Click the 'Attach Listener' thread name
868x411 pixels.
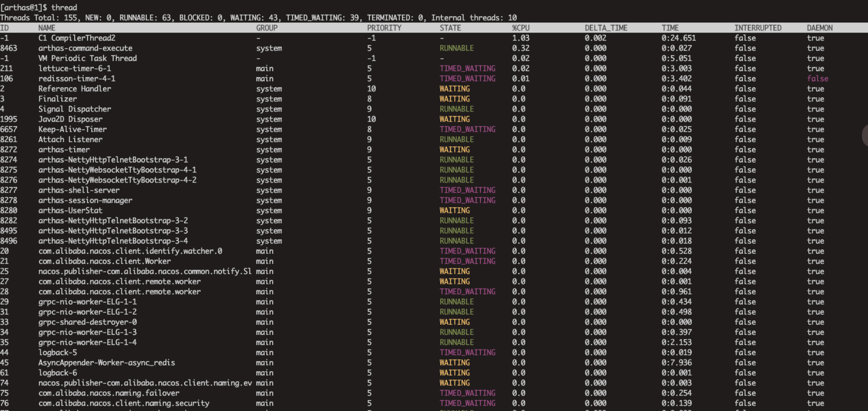click(70, 139)
